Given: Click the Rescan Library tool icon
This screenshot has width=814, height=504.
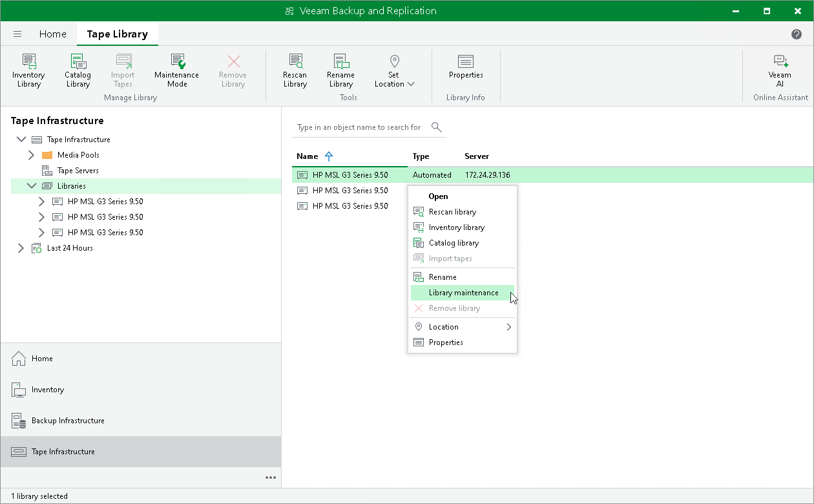Looking at the screenshot, I should [295, 70].
